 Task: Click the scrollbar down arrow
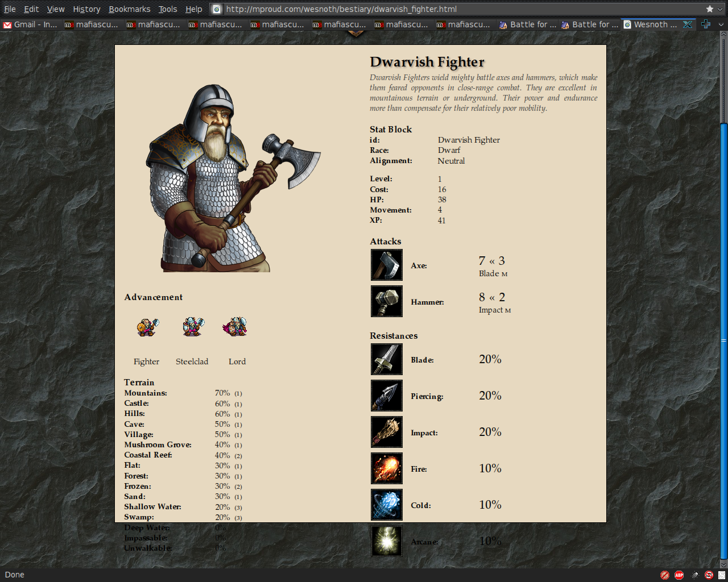coord(723,564)
